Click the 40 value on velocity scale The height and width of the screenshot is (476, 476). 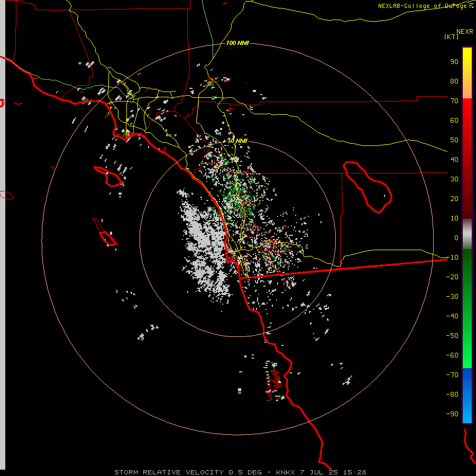[454, 159]
